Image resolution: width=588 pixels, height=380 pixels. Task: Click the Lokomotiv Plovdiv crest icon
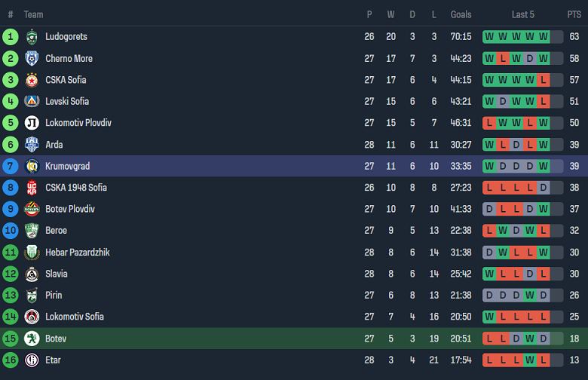click(x=32, y=123)
